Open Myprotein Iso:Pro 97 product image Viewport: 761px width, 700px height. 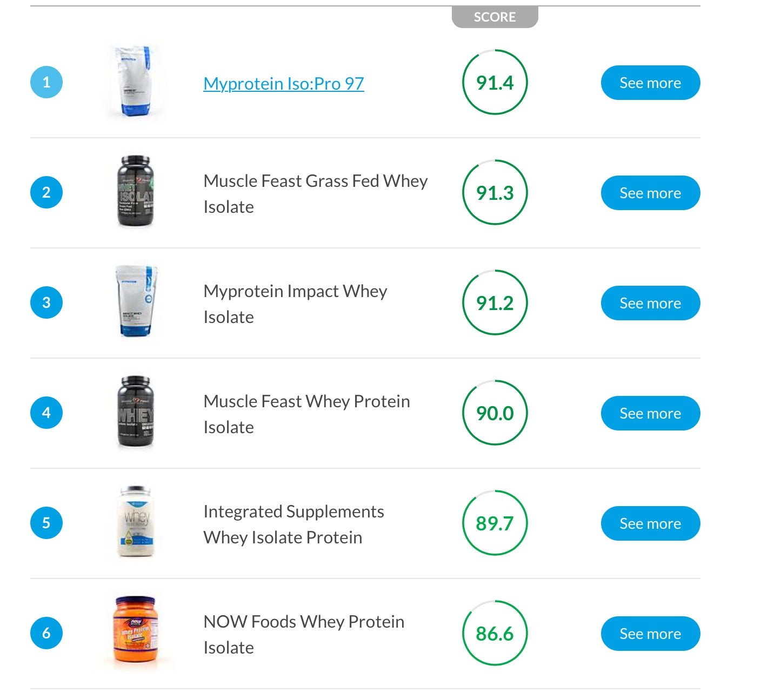(x=135, y=82)
